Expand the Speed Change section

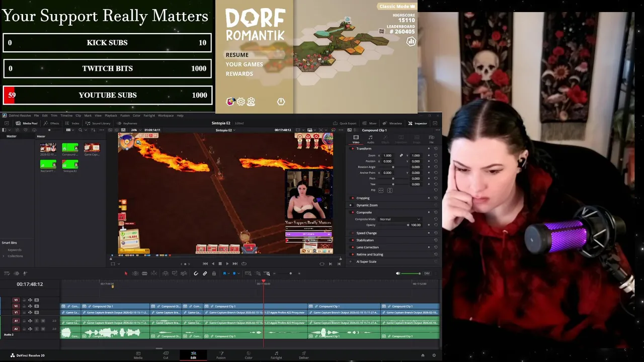tap(366, 233)
